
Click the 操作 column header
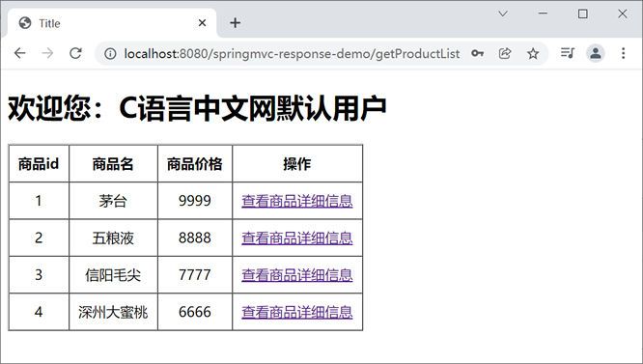click(x=297, y=164)
